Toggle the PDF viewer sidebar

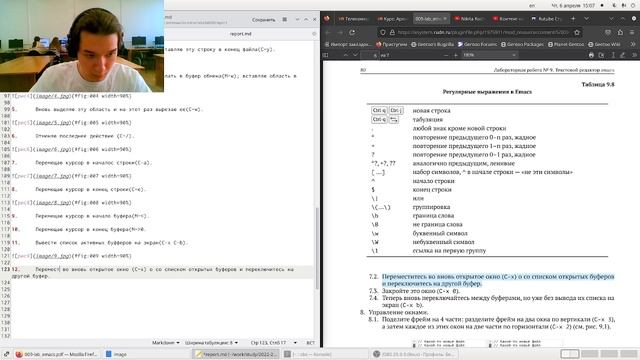326,55
